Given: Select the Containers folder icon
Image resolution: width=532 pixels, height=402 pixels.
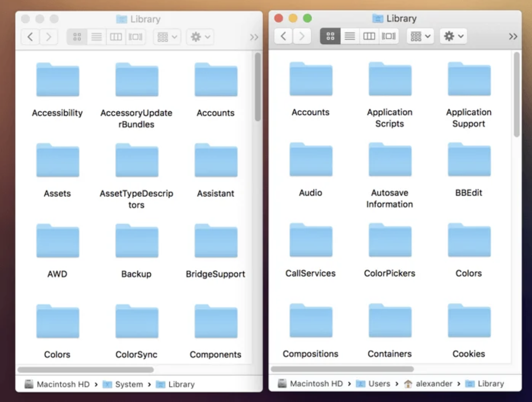Looking at the screenshot, I should coord(390,321).
